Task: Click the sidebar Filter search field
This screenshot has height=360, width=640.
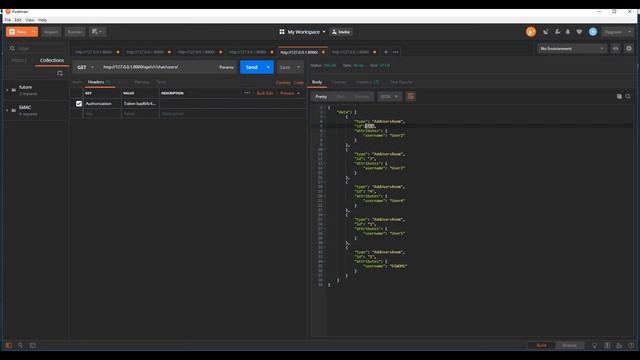Action: tap(37, 48)
